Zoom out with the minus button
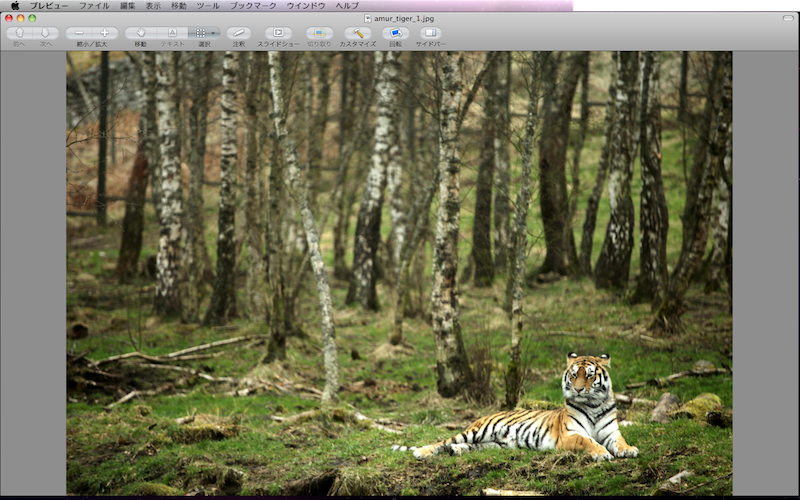 (x=79, y=33)
